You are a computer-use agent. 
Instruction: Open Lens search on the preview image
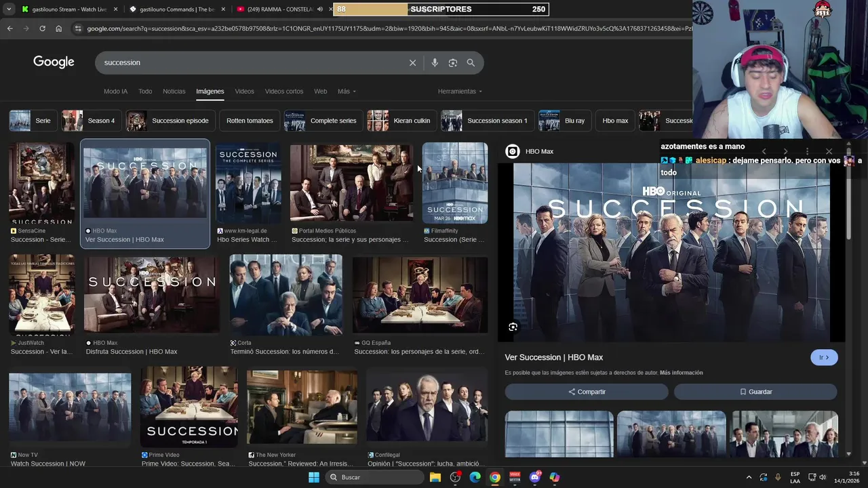pos(513,327)
